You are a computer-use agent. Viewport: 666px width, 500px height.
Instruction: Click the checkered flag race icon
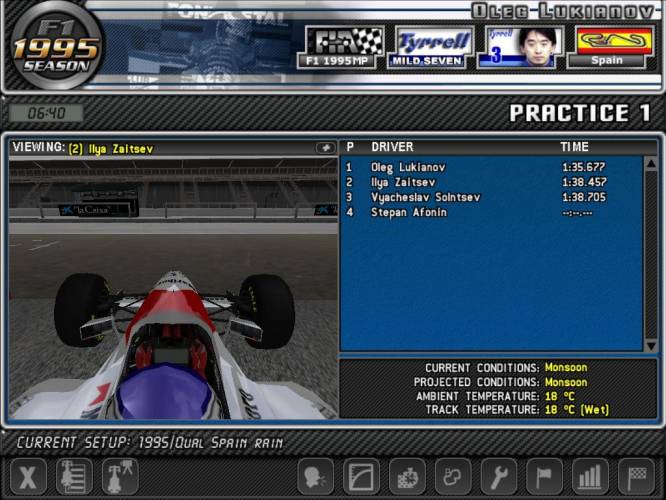(637, 476)
